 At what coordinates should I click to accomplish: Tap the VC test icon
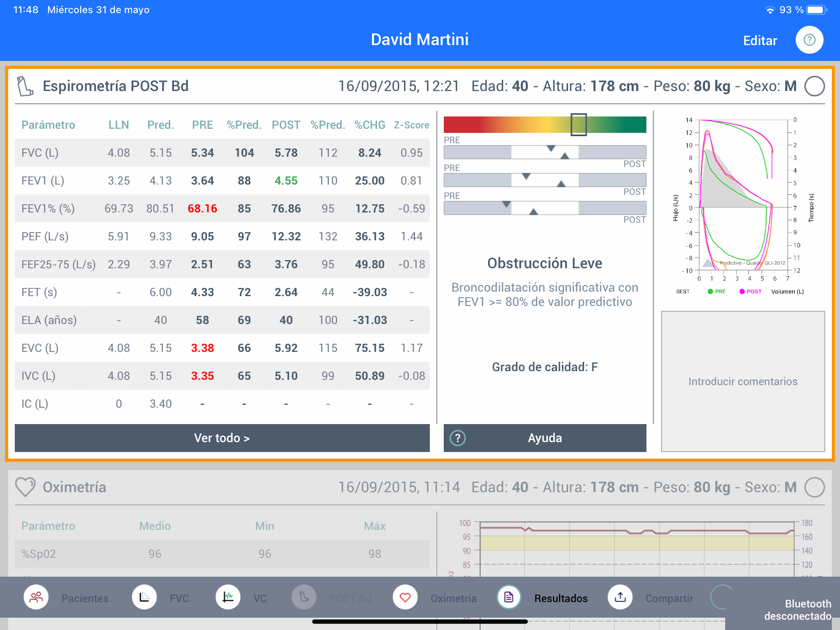point(228,597)
